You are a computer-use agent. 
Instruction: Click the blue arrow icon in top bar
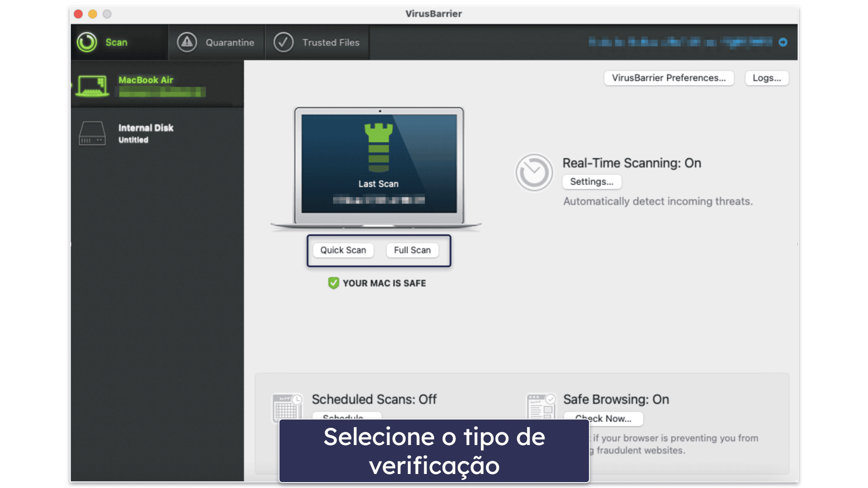point(783,42)
